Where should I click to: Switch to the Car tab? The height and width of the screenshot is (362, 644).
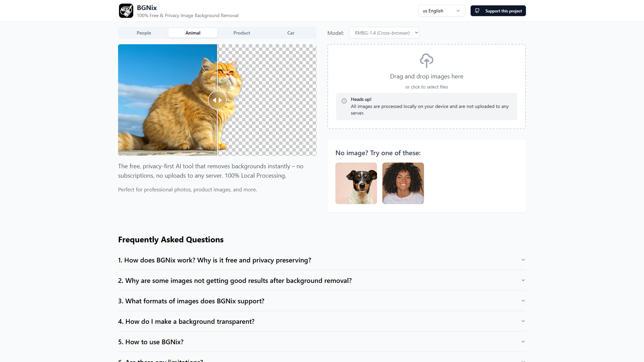291,33
